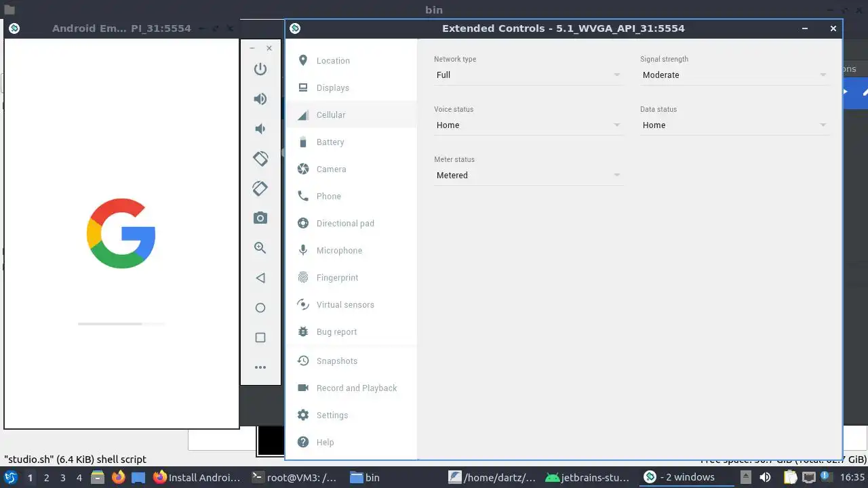Lower emulator volume with the volume down icon
Screen dimensions: 868x488
[x=260, y=129]
